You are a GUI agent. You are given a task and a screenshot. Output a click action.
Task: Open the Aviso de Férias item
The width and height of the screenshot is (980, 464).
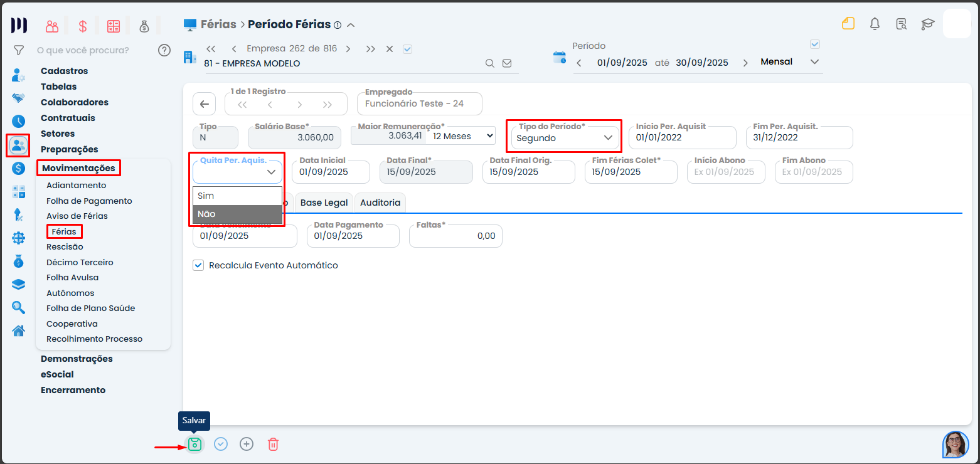[77, 216]
